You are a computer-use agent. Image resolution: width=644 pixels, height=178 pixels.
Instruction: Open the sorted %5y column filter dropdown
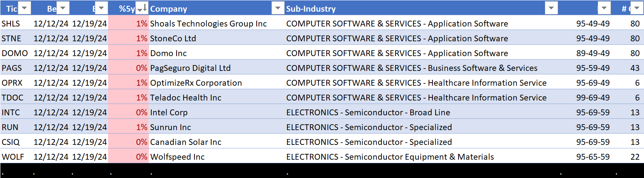[142, 8]
